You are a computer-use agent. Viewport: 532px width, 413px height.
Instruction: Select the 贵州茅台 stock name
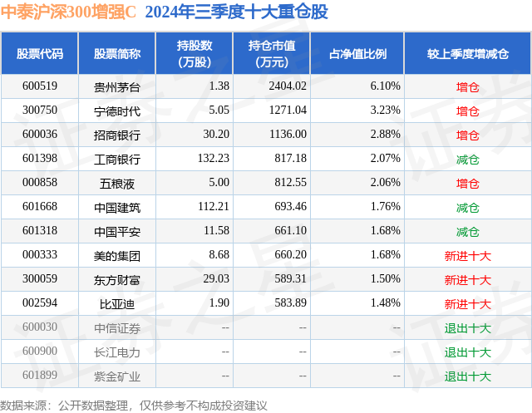117,87
